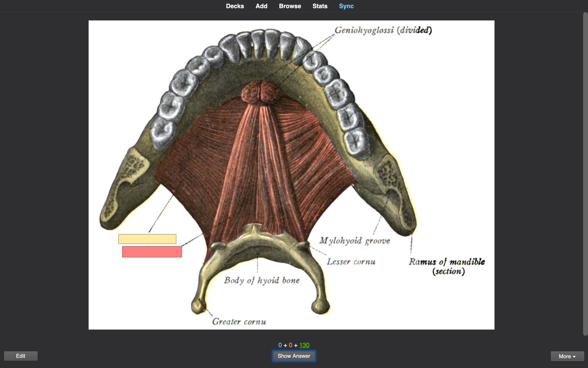
Task: Click the orange learning card count
Action: point(290,345)
